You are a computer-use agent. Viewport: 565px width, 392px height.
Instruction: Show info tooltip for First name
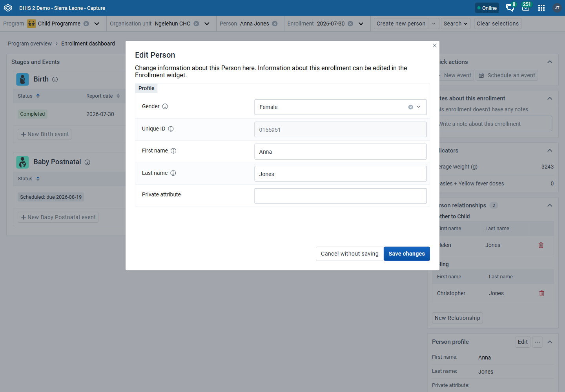173,151
